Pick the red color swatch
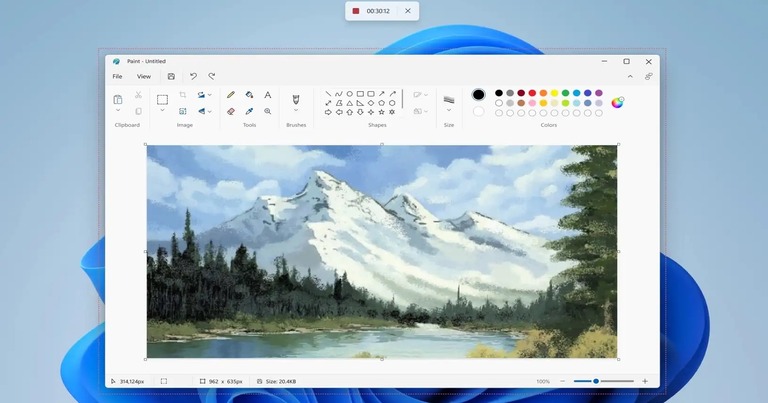768x403 pixels. 532,93
